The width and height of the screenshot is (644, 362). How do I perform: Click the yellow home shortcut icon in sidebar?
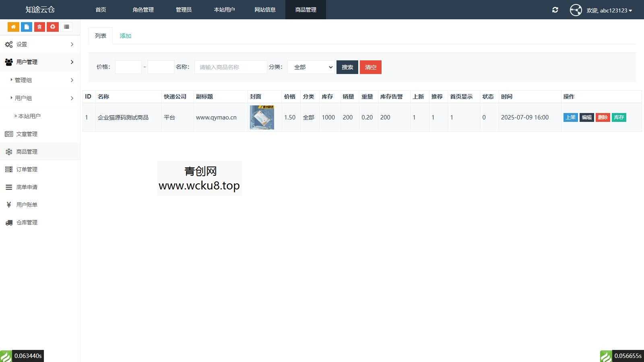pyautogui.click(x=13, y=27)
